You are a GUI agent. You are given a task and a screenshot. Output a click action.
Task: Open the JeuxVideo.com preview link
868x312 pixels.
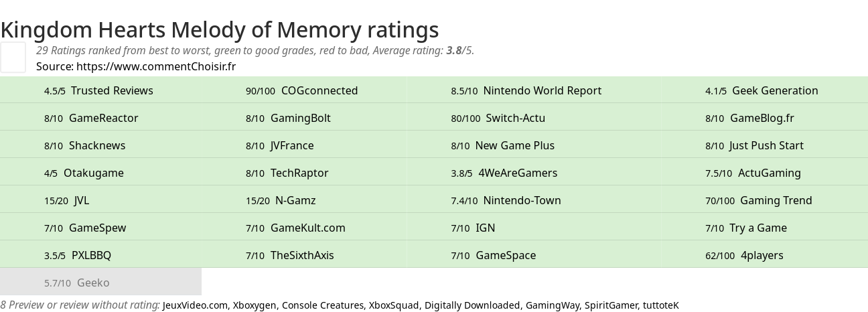195,305
